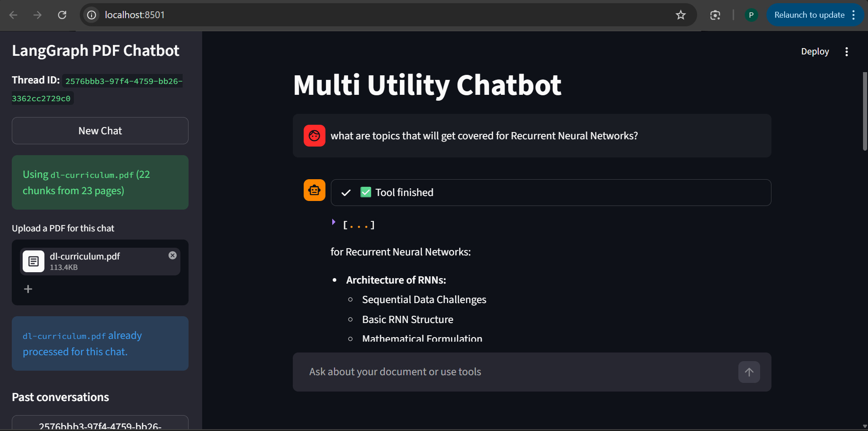Collapse the Tool finished status panel
Viewport: 868px width, 431px height.
pos(551,192)
